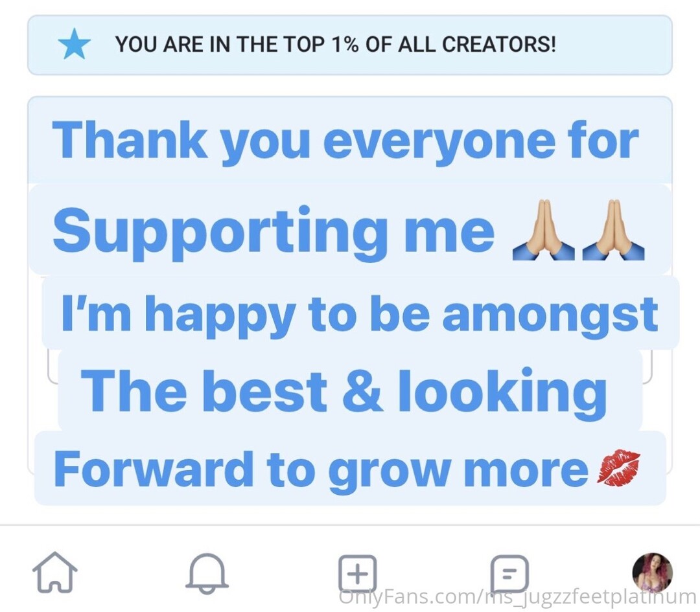700x612 pixels.
Task: Open the OnlyFans.com watermark link
Action: pyautogui.click(x=518, y=597)
